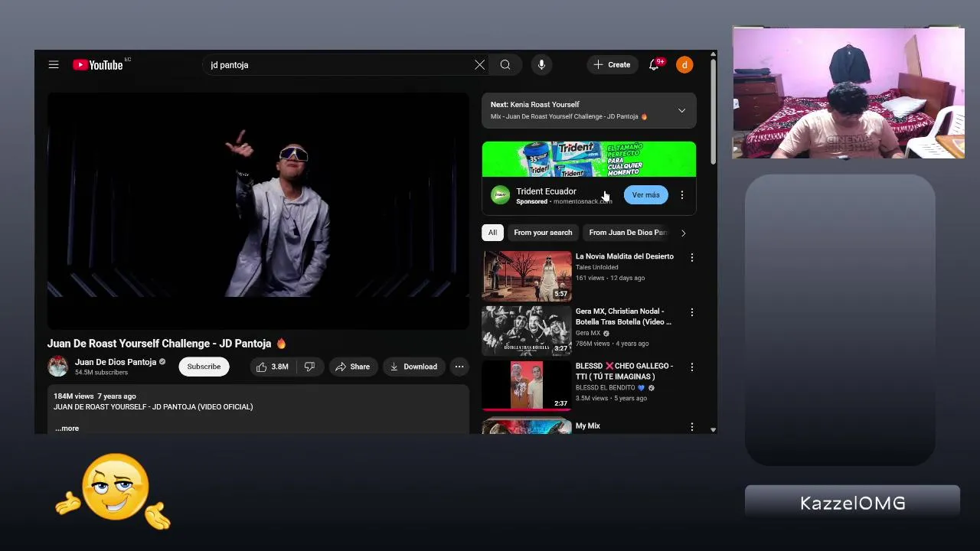Click the My Mix title text
The width and height of the screenshot is (980, 551).
(x=588, y=425)
